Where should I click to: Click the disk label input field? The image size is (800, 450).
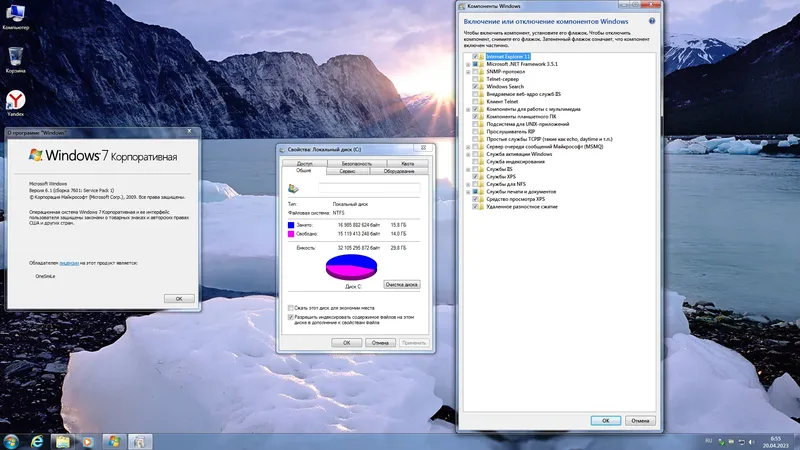click(369, 188)
